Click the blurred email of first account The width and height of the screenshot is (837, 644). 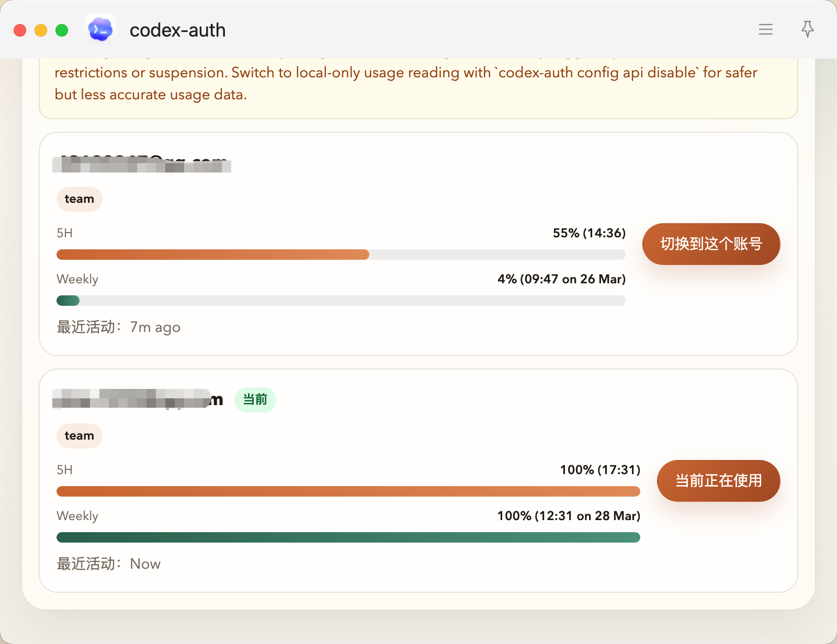141,164
